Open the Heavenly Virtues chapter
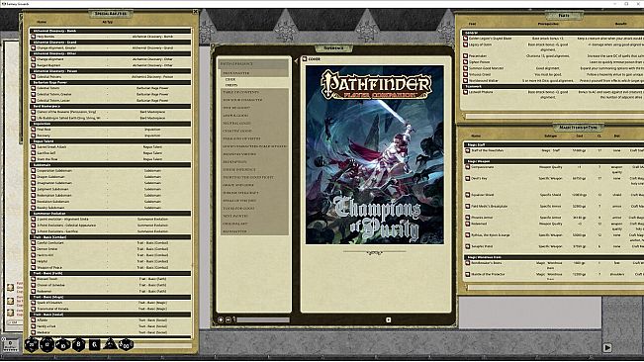Viewport: 644px width, 362px height. tap(253, 154)
